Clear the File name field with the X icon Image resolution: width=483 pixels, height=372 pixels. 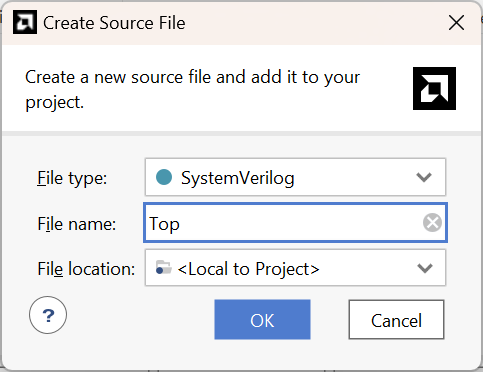pos(432,223)
